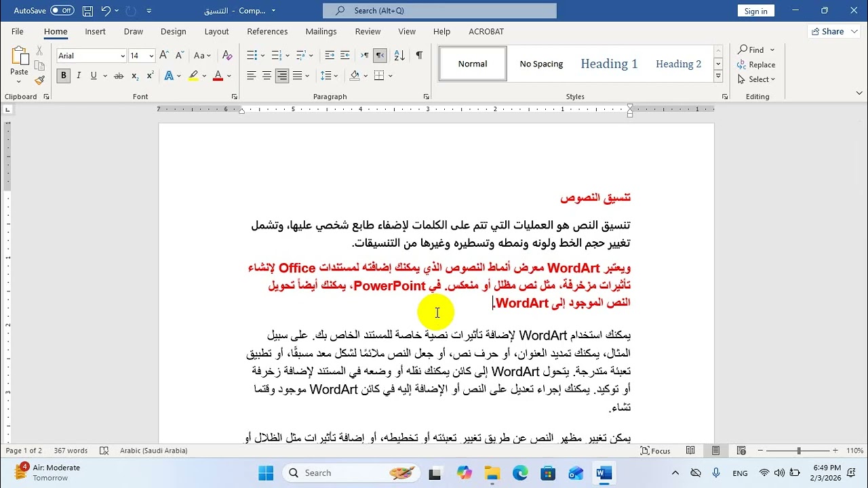This screenshot has height=488, width=868.
Task: Decrease font size with shrink font icon
Action: tap(179, 56)
